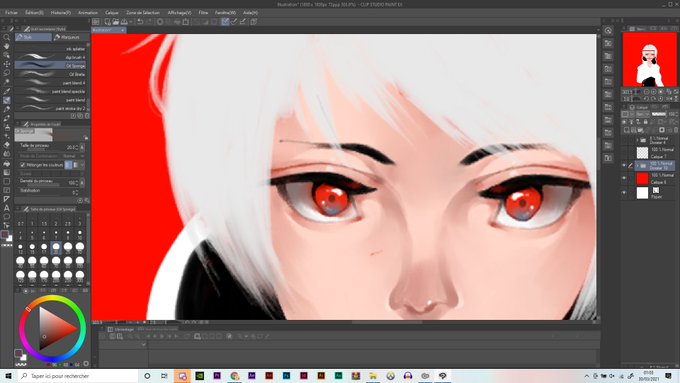The height and width of the screenshot is (383, 680).
Task: Open the color mixing mode dropdown arrow
Action: point(82,165)
